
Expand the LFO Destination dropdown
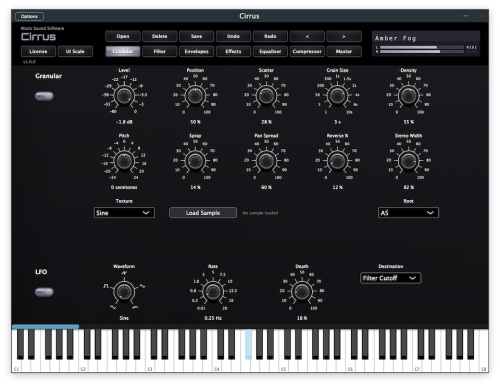click(x=390, y=278)
